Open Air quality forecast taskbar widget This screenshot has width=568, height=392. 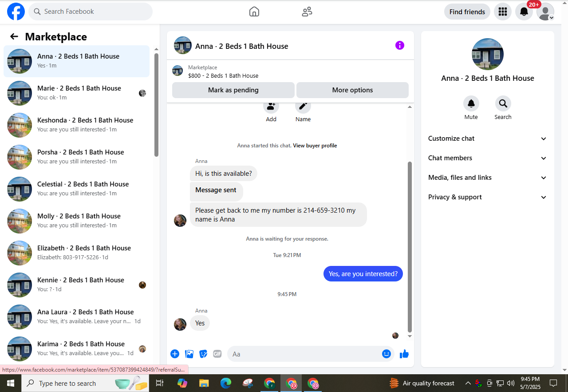(422, 383)
